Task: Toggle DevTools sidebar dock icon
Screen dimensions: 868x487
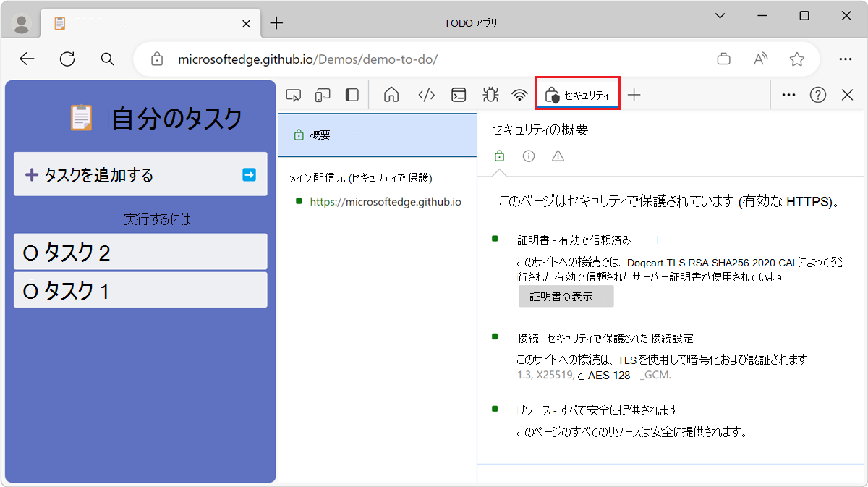Action: pyautogui.click(x=352, y=95)
